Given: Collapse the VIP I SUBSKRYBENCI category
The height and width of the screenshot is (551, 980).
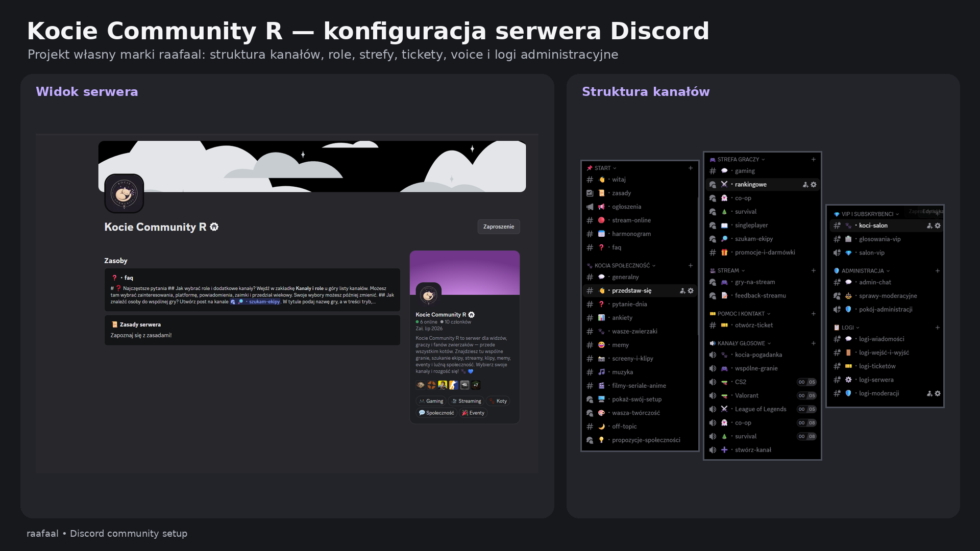Looking at the screenshot, I should (x=866, y=214).
